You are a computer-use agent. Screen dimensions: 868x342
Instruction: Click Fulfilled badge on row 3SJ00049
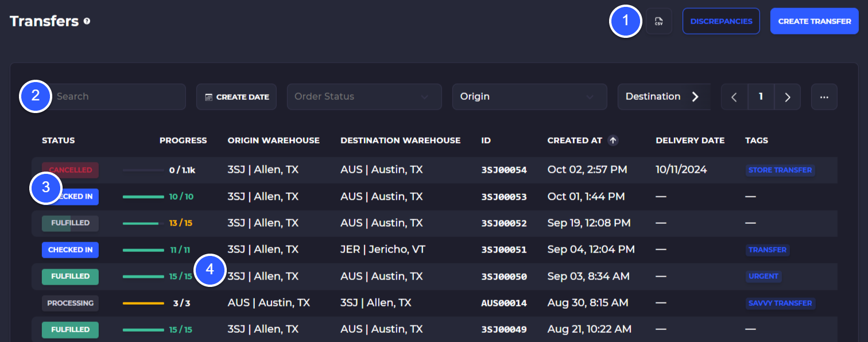pos(70,329)
